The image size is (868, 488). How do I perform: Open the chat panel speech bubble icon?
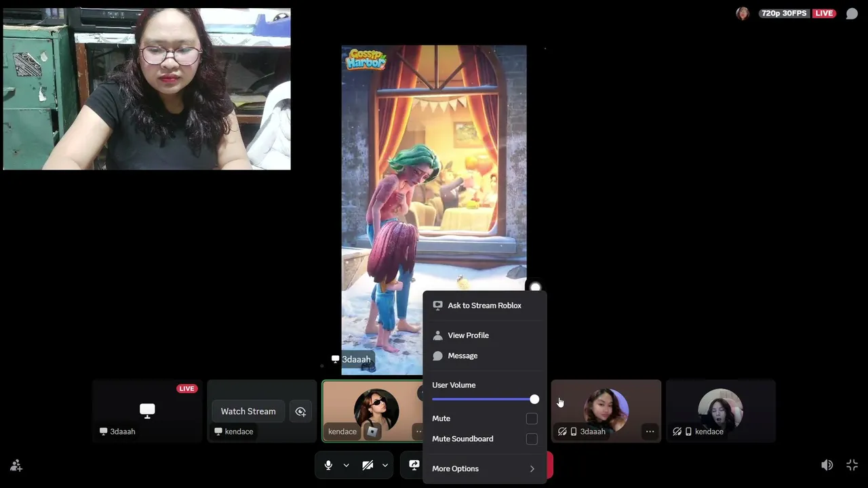coord(852,14)
